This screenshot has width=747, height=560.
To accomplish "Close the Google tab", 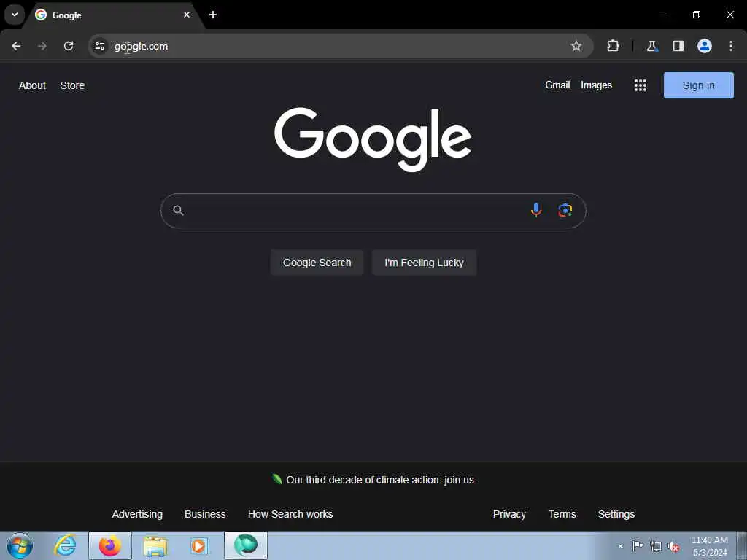I will 187,15.
